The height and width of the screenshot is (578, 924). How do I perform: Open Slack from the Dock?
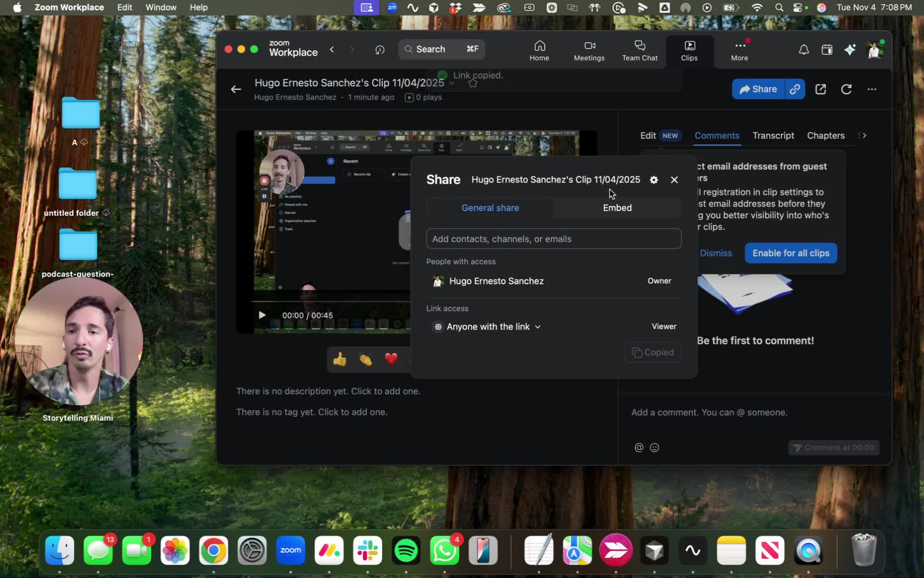pos(367,550)
